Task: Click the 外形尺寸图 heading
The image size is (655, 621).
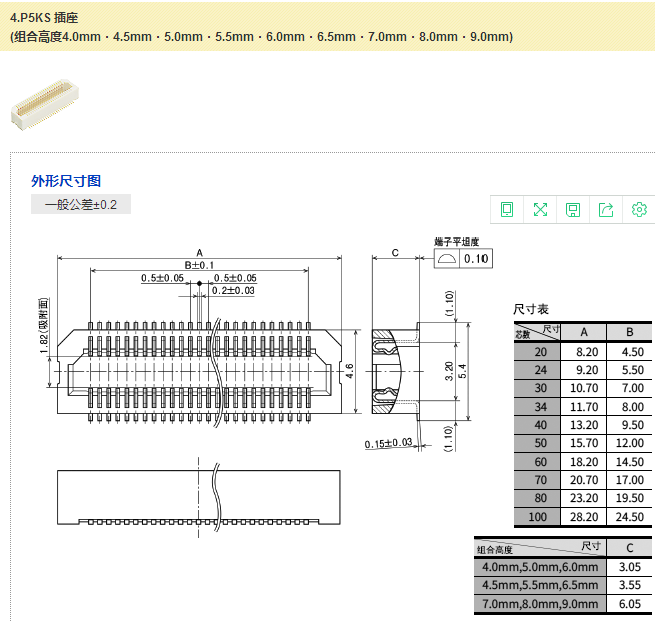Action: [66, 181]
